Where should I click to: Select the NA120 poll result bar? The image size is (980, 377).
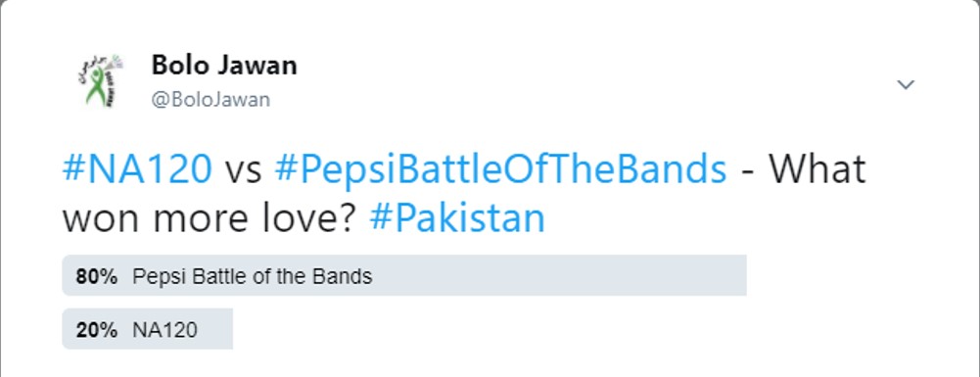coord(148,329)
